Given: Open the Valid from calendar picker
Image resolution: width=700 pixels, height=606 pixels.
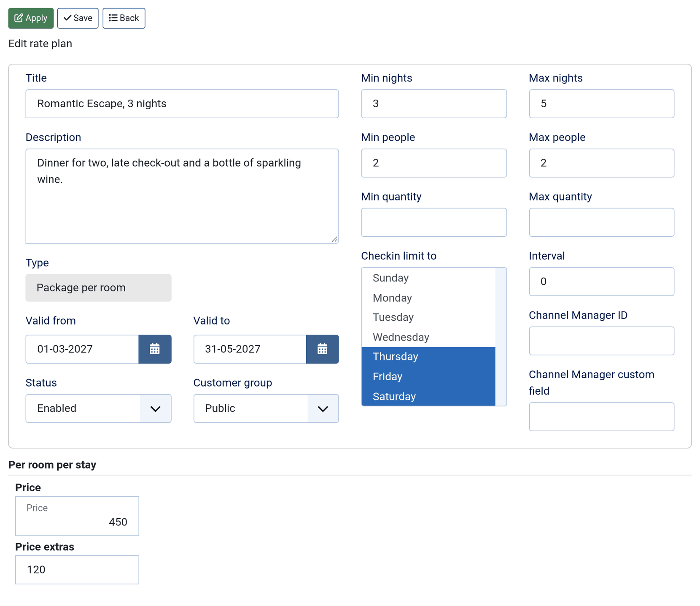Looking at the screenshot, I should [x=155, y=349].
